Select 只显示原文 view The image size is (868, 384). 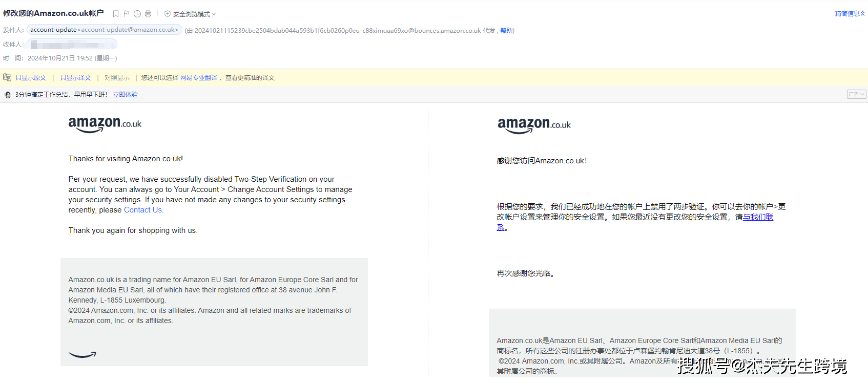click(x=31, y=78)
